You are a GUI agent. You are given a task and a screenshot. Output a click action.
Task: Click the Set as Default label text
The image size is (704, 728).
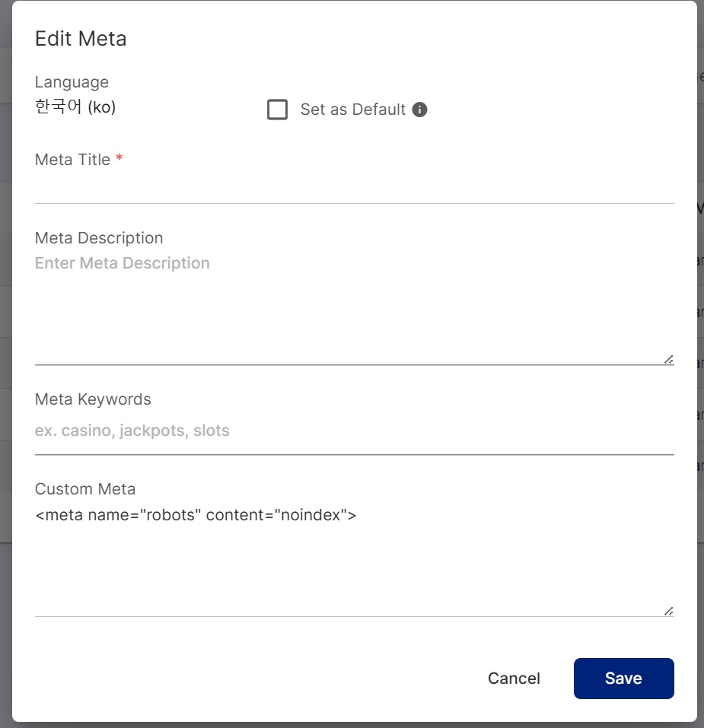click(x=353, y=110)
